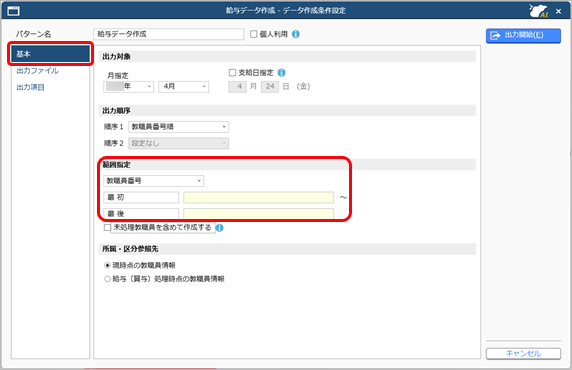This screenshot has height=370, width=572.
Task: Open the 4月 month dropdown
Action: coord(183,86)
